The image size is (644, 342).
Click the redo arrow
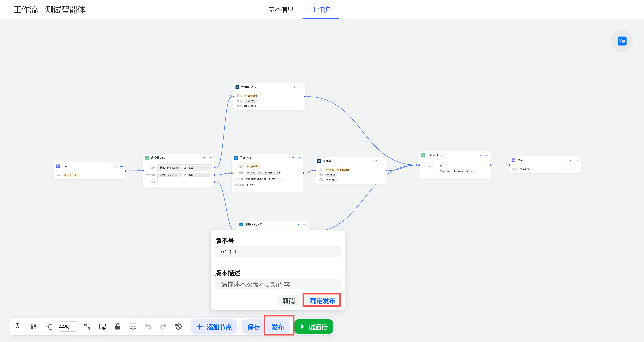click(163, 327)
